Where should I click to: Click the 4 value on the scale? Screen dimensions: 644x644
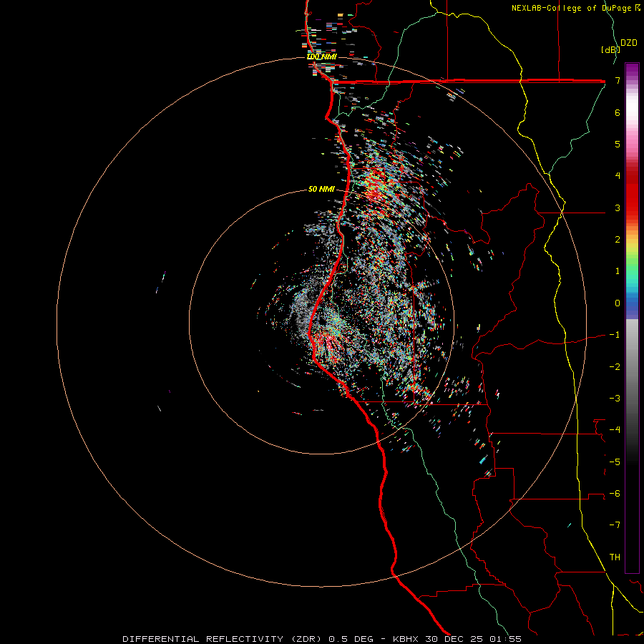618,176
